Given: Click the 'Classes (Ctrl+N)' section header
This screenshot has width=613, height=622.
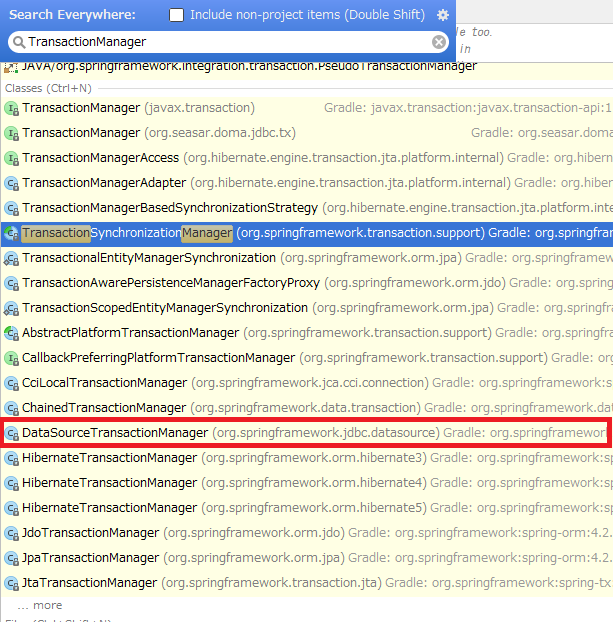Looking at the screenshot, I should pos(48,88).
